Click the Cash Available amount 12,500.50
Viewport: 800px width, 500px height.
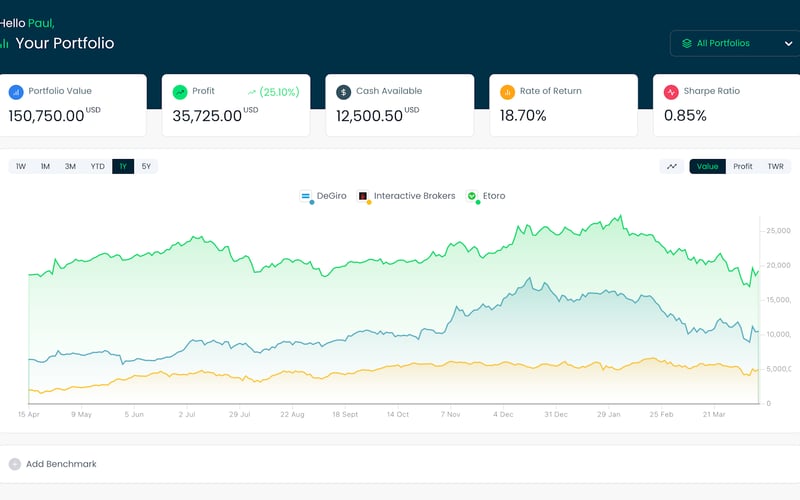369,116
